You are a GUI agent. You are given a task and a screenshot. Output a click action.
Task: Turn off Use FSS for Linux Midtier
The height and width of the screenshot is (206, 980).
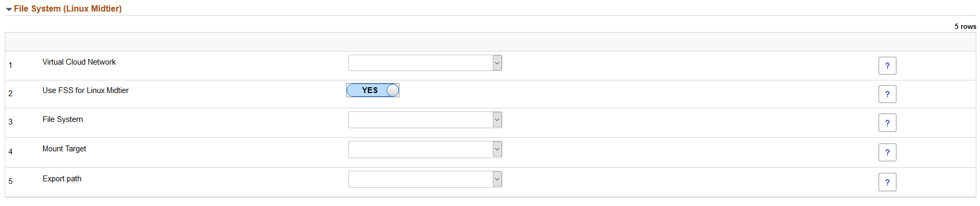[373, 90]
